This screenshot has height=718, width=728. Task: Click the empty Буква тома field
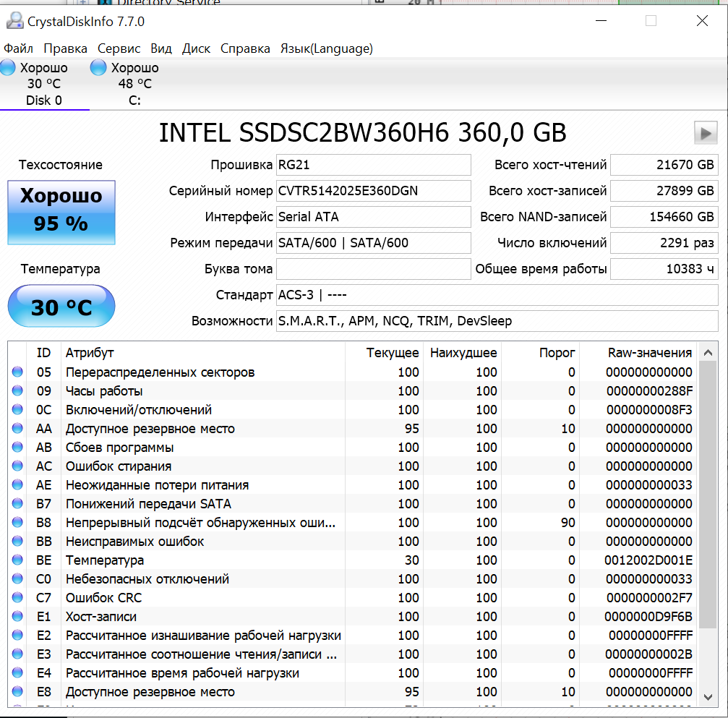(x=373, y=269)
